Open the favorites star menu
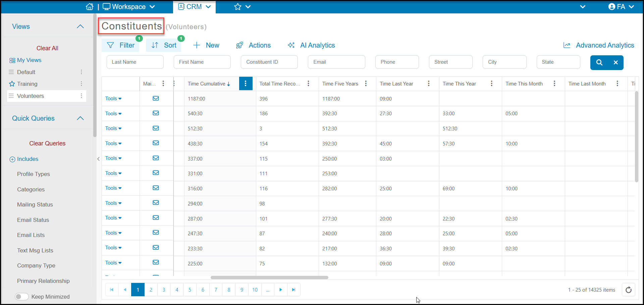 coord(242,7)
